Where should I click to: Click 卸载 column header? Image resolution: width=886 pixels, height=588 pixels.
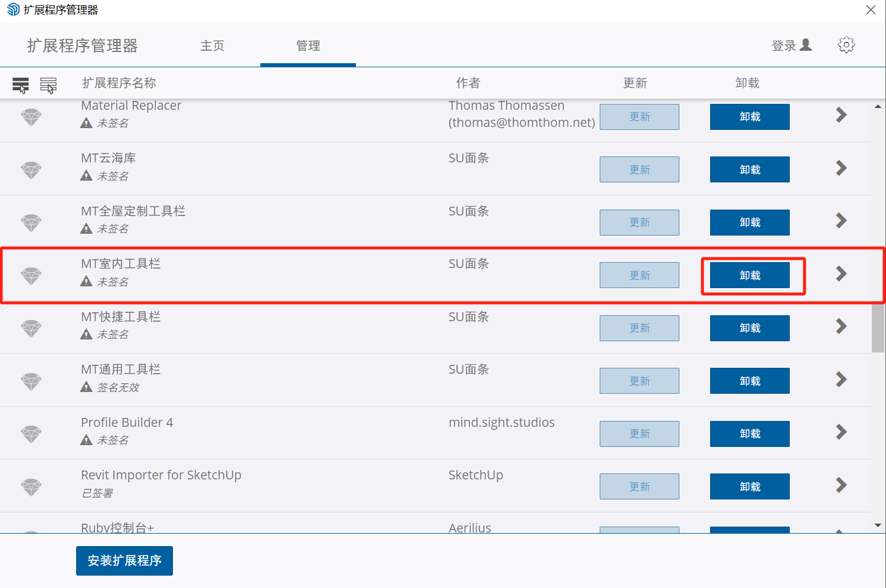tap(747, 83)
